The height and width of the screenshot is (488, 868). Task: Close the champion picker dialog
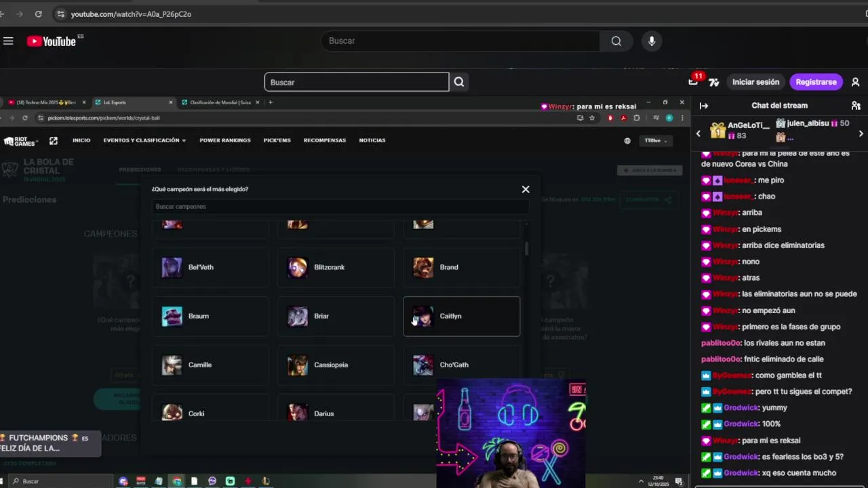point(526,189)
